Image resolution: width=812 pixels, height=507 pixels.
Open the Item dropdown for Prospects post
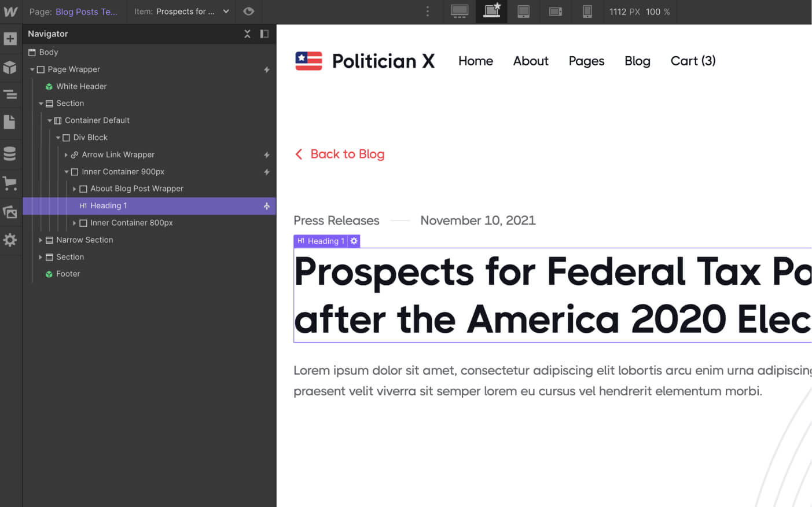(226, 12)
